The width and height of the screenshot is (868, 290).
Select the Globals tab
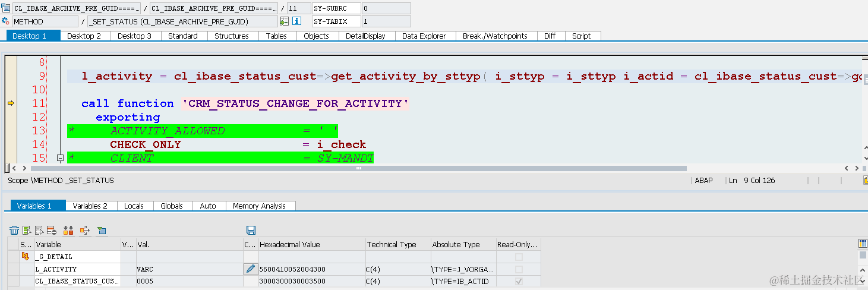click(x=172, y=206)
